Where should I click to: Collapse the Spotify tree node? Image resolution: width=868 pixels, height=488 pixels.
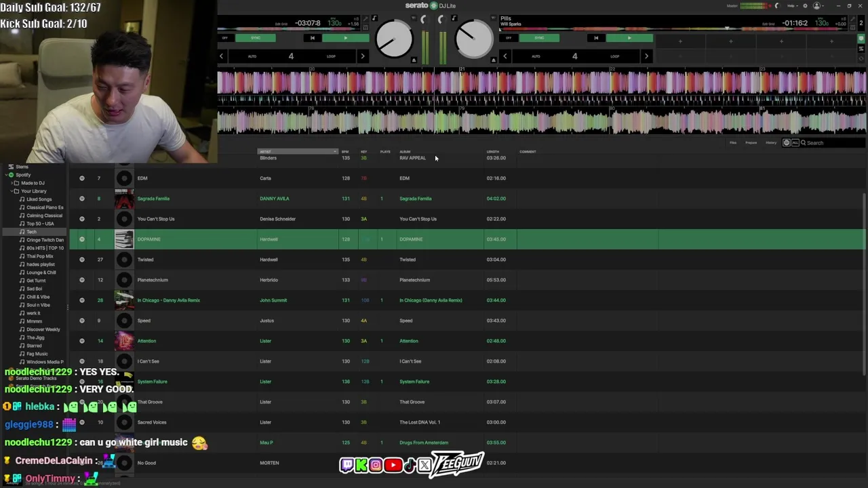click(5, 175)
